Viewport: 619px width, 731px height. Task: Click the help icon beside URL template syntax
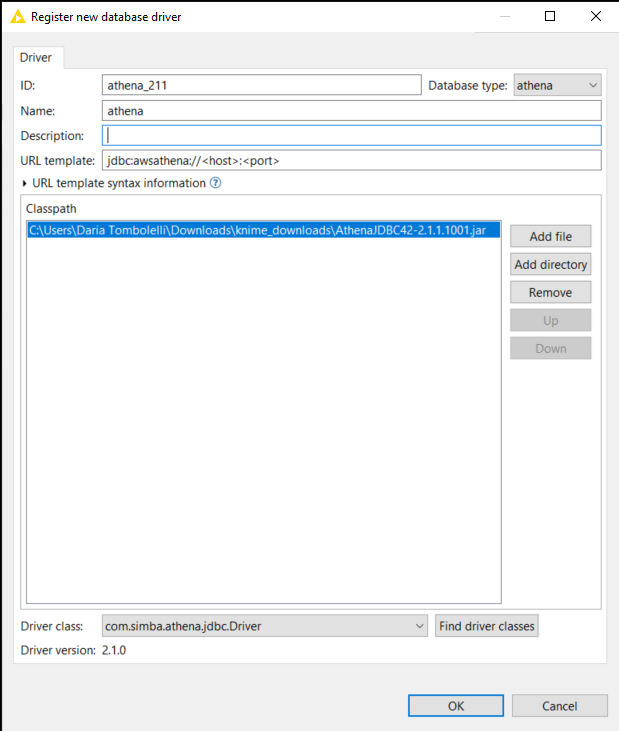click(215, 183)
